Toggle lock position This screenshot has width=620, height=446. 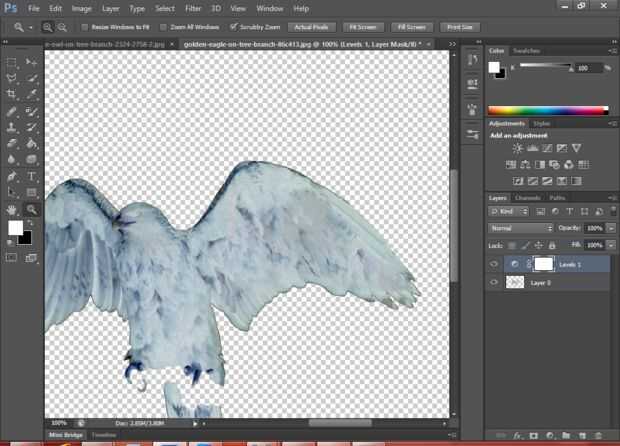point(539,246)
